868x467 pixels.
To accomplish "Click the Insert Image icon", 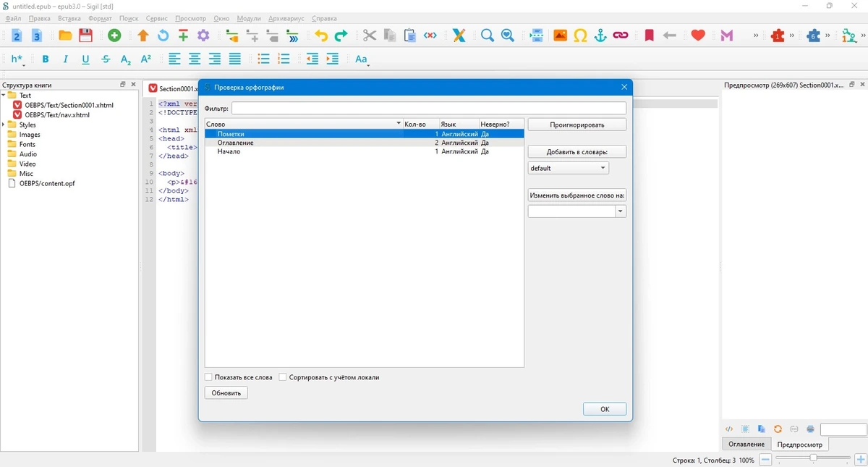I will click(x=560, y=35).
